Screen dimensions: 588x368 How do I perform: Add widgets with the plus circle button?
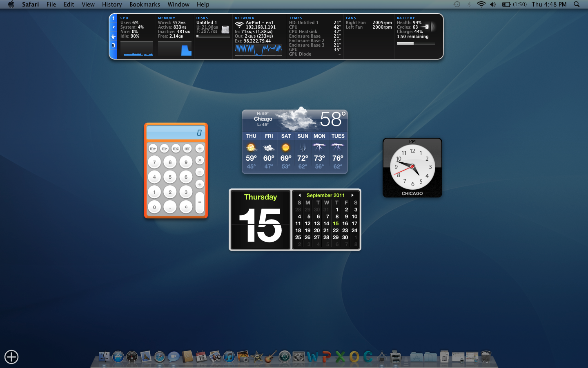11,357
